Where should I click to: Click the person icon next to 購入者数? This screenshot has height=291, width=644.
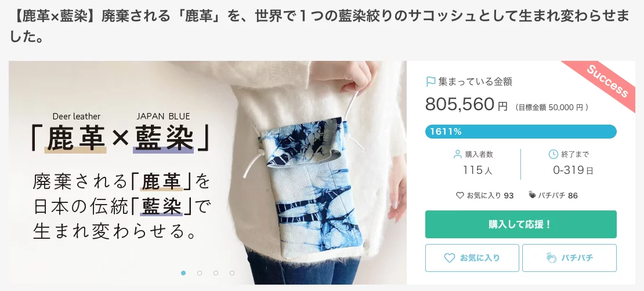(x=458, y=154)
